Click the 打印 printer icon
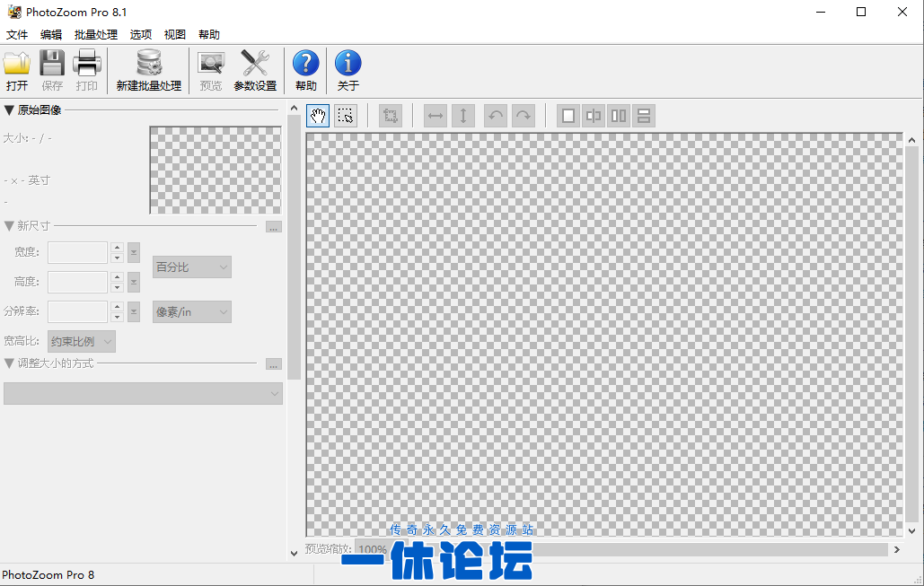The width and height of the screenshot is (924, 586). 86,70
